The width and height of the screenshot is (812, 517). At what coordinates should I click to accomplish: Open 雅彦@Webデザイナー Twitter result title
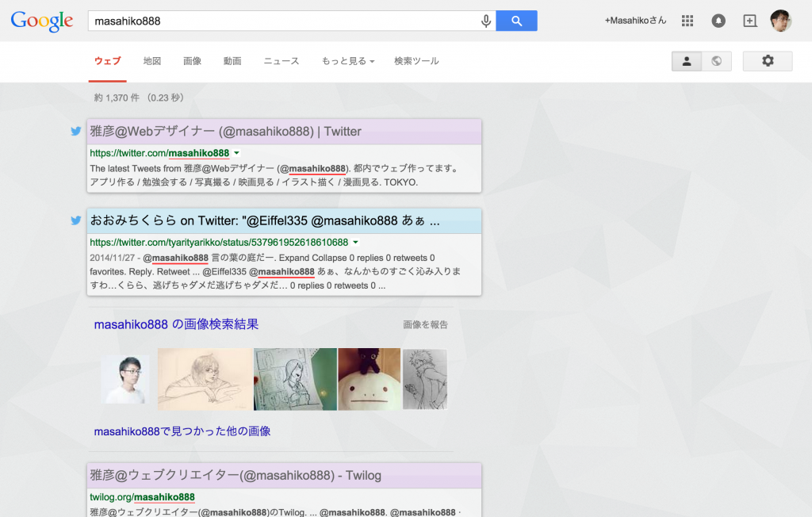click(x=225, y=132)
